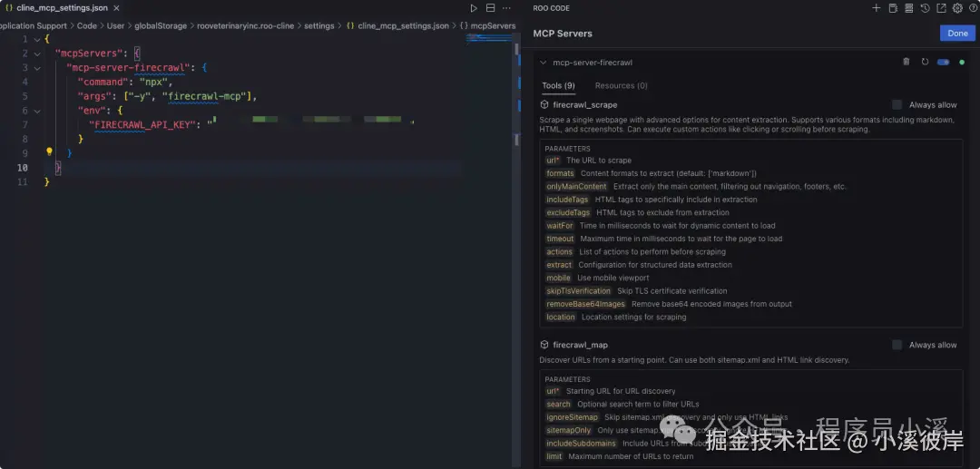Image resolution: width=980 pixels, height=469 pixels.
Task: Click the actions parameter label
Action: pos(559,251)
